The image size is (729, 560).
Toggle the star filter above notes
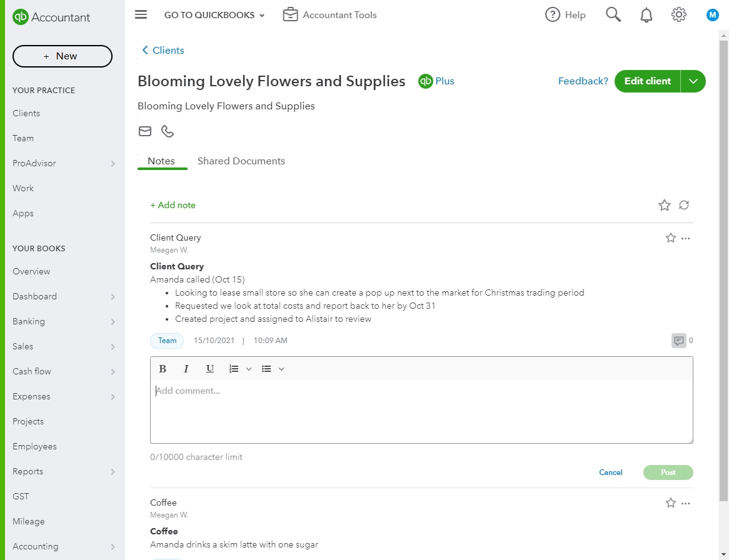coord(664,205)
